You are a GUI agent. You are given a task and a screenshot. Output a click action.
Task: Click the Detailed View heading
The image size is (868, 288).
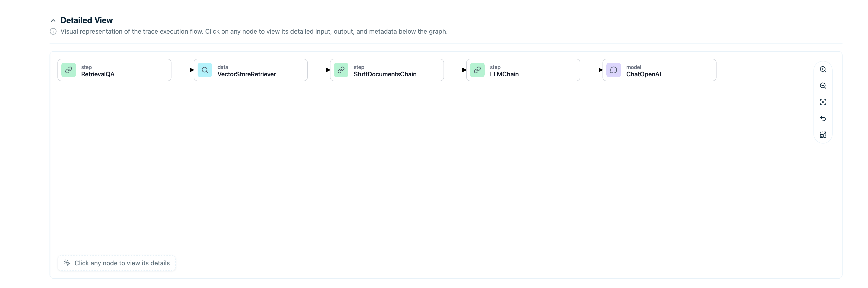click(87, 20)
